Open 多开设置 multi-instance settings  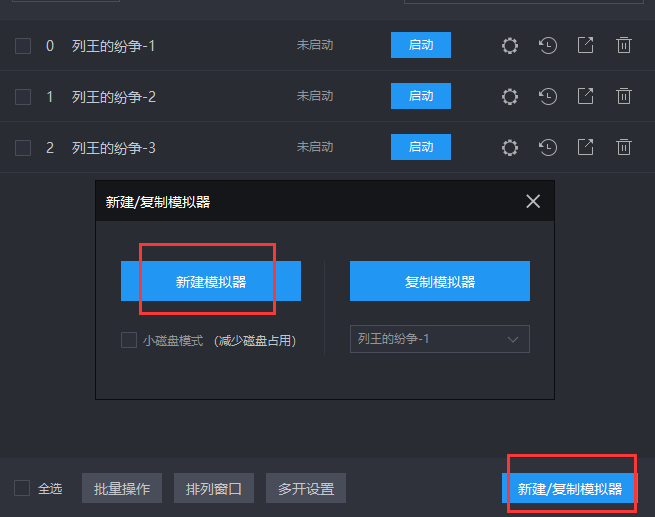(x=306, y=488)
